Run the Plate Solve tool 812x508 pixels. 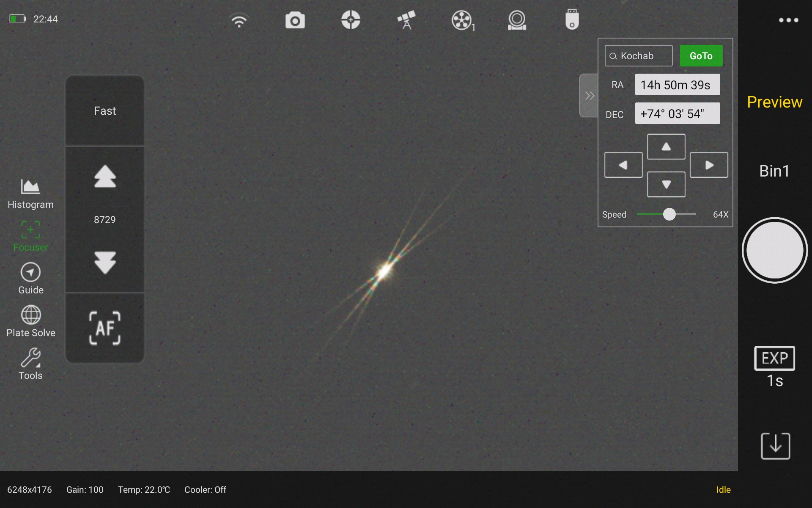pos(30,322)
